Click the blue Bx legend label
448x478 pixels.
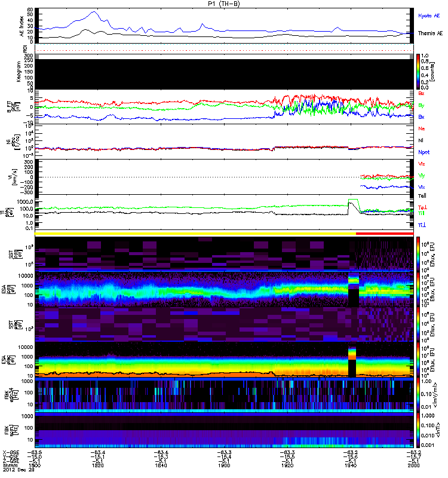coord(421,117)
